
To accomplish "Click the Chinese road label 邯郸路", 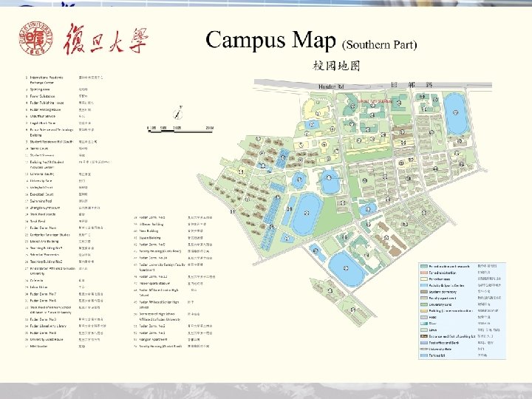I will pyautogui.click(x=412, y=85).
